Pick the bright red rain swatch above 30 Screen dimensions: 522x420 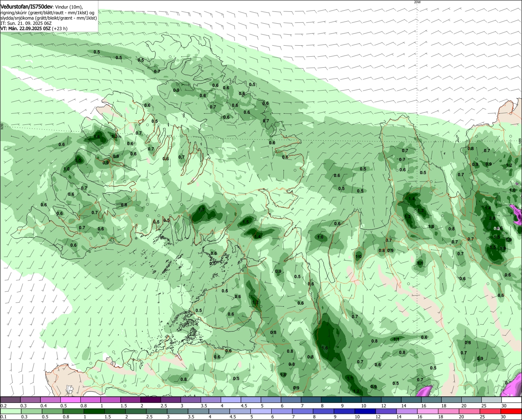coord(511,411)
